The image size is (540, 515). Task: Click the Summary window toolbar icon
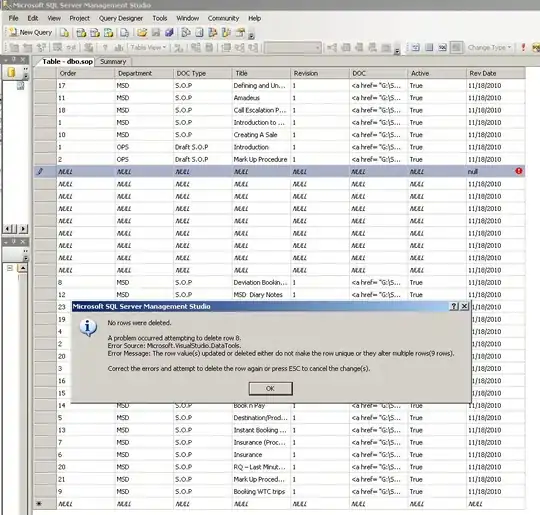[x=199, y=33]
